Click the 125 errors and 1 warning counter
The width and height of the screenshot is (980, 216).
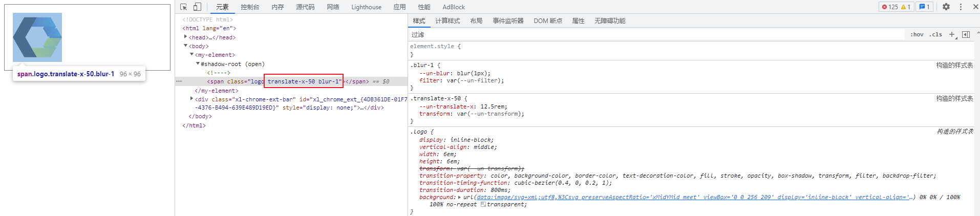(896, 7)
